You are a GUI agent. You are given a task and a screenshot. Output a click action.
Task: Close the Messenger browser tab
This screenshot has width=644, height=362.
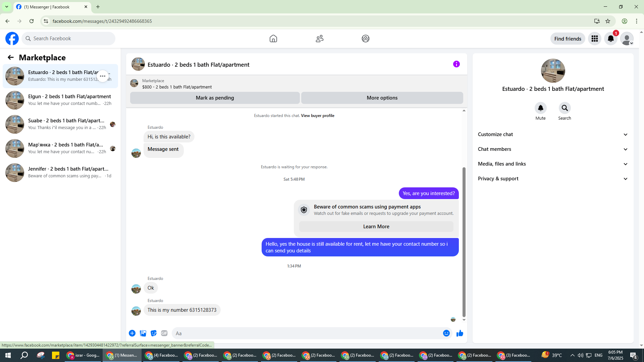pos(86,7)
